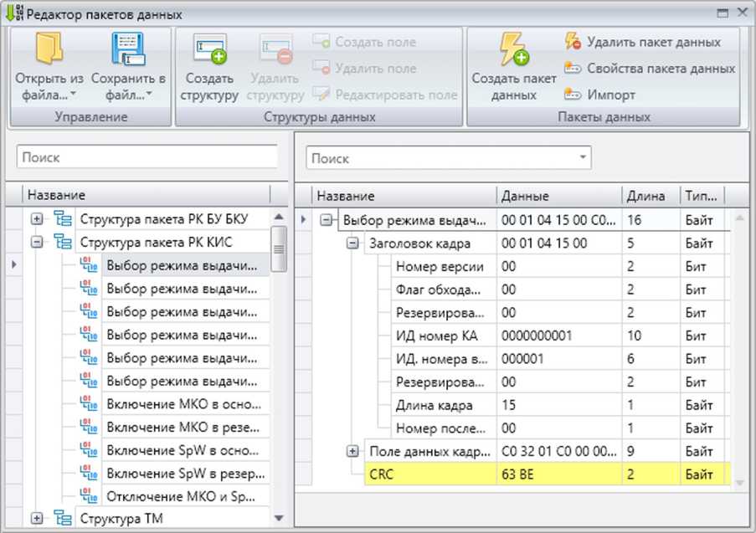Click the Сохранить в файл disk icon
The height and width of the screenshot is (533, 756).
pos(128,50)
